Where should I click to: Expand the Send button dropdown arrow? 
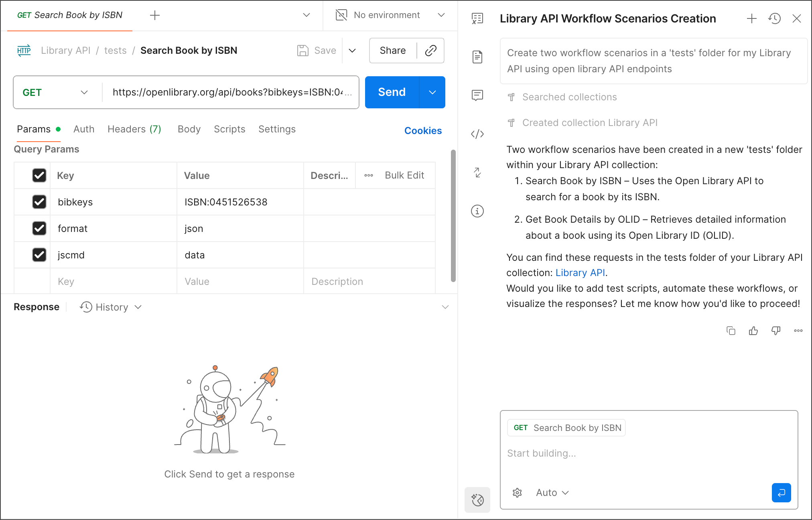[432, 92]
